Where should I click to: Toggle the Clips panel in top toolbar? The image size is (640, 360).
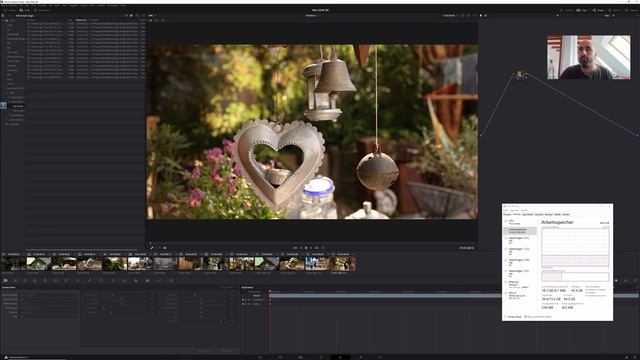click(x=582, y=10)
